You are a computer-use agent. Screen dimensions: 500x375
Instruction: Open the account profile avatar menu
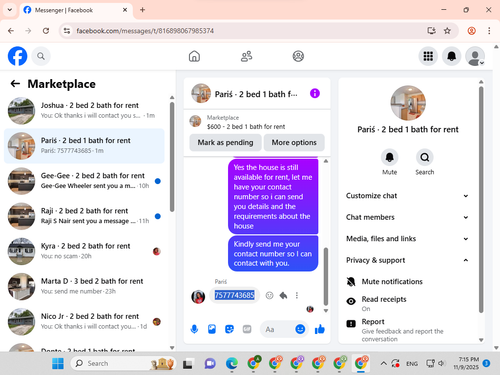click(x=475, y=56)
